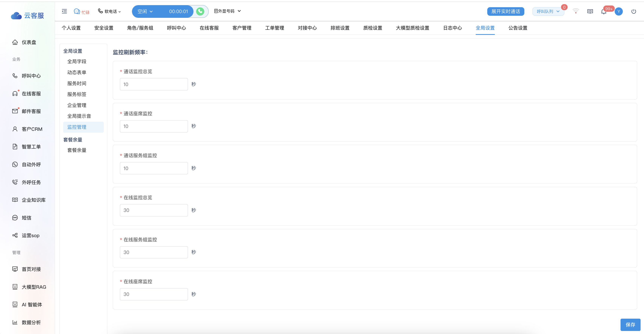Click the 保存 save button
The image size is (644, 334).
630,325
